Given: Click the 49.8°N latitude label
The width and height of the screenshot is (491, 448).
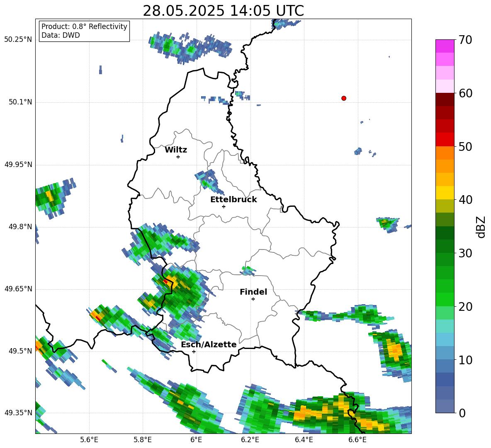Looking at the screenshot, I should click(20, 227).
